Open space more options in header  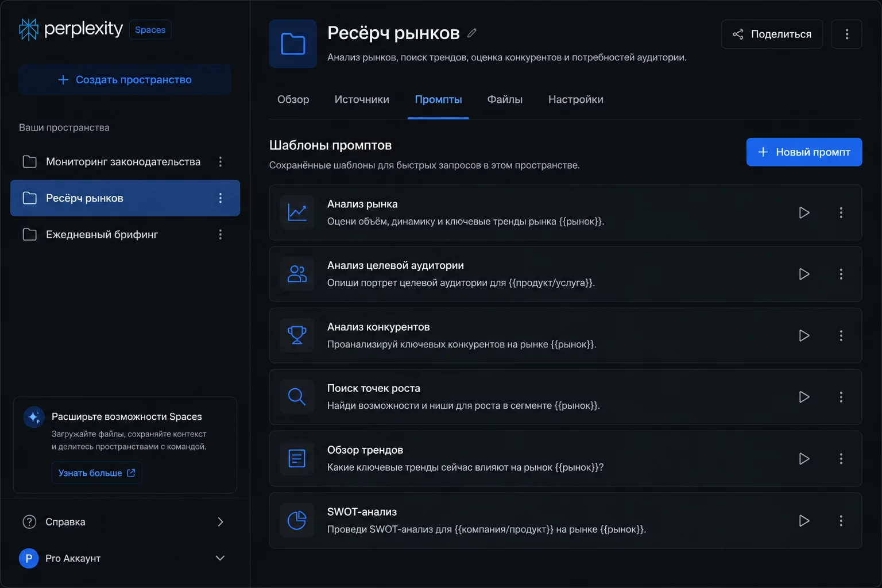point(847,34)
